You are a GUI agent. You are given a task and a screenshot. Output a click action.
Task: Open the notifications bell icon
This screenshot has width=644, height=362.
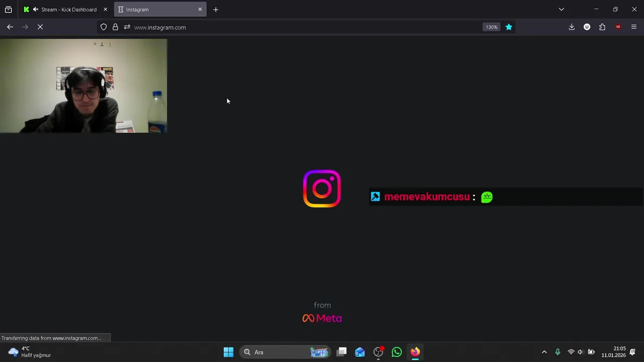pos(632,352)
